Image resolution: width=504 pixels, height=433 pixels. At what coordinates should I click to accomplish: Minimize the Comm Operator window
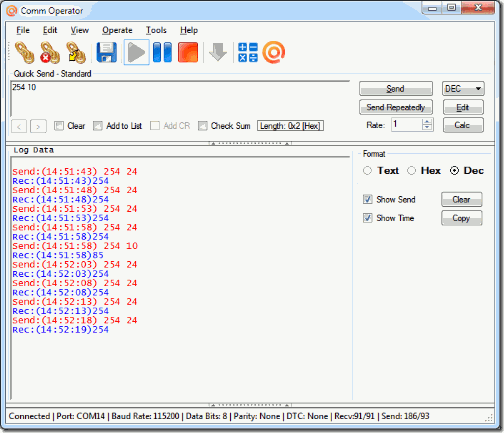[x=432, y=8]
